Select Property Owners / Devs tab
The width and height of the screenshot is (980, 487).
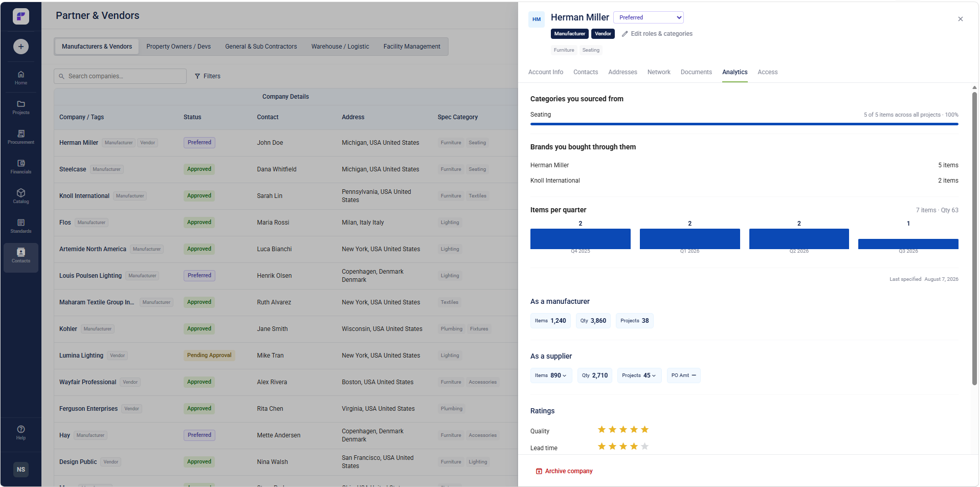tap(179, 47)
